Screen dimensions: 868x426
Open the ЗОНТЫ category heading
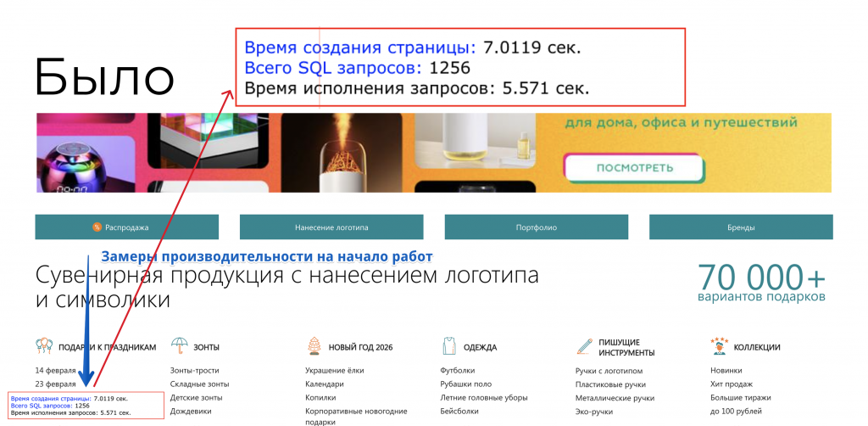click(207, 347)
